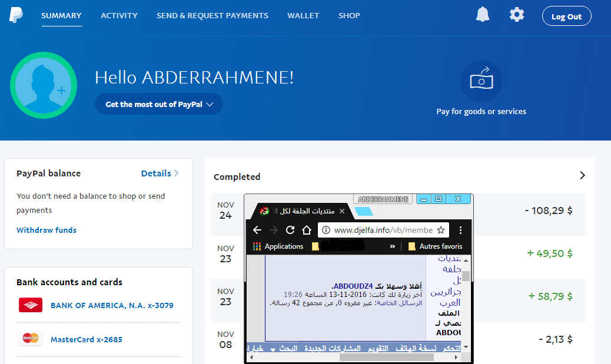Click the ABDERRAHMENE profile label in overlay titlebar
The width and height of the screenshot is (611, 364).
click(x=383, y=199)
